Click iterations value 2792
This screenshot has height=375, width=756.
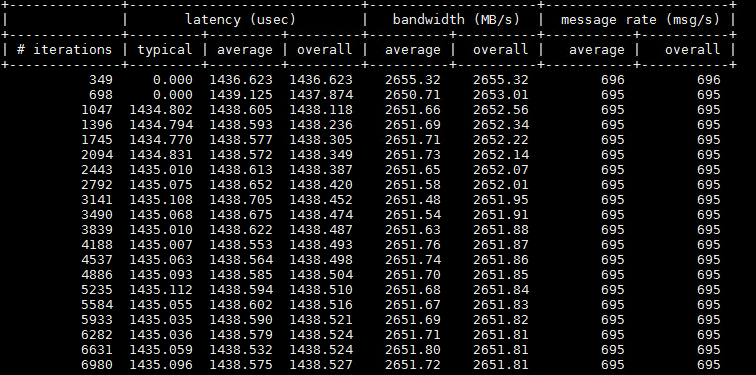pos(96,185)
